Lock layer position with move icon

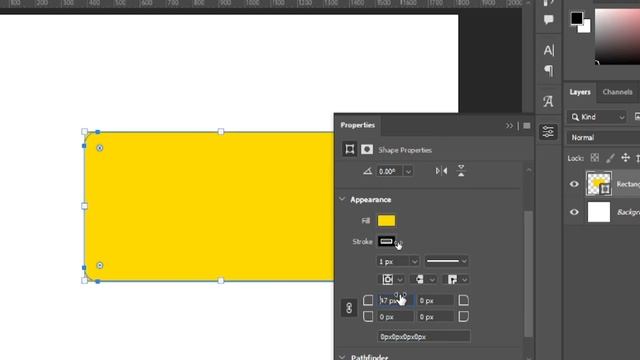click(x=625, y=158)
